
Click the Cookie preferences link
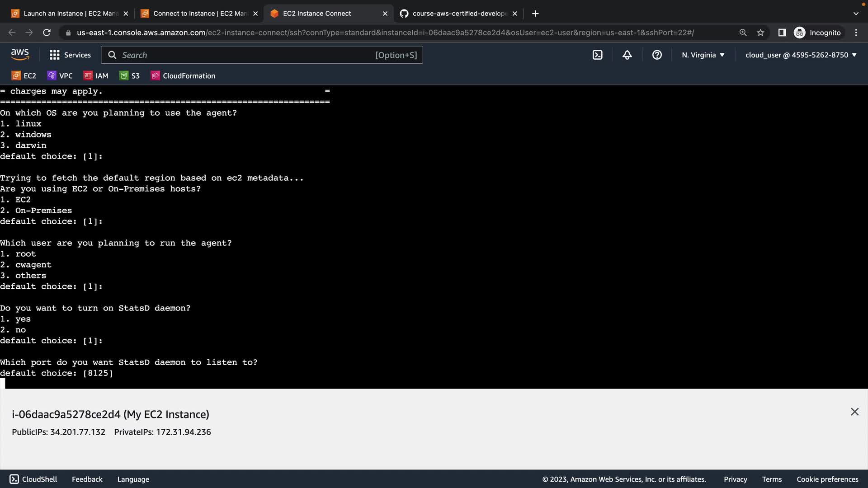click(x=827, y=479)
